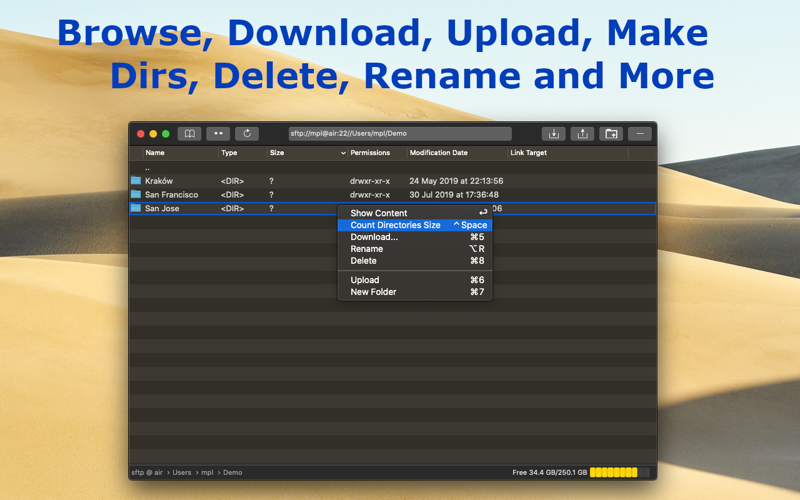Click 'mpl' path breadcrumb
This screenshot has width=800, height=500.
tap(207, 472)
